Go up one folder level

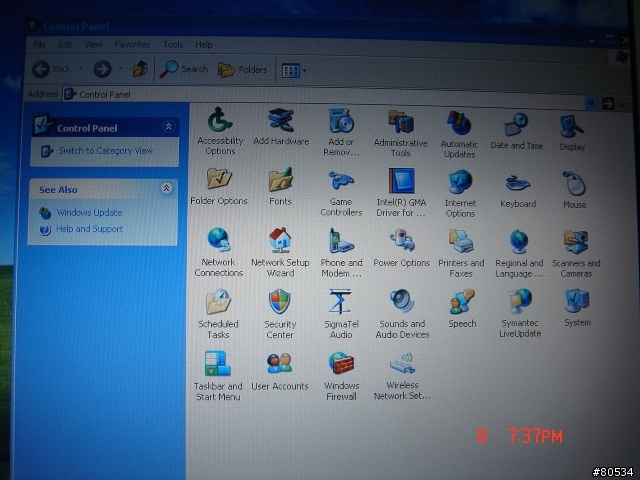coord(140,69)
